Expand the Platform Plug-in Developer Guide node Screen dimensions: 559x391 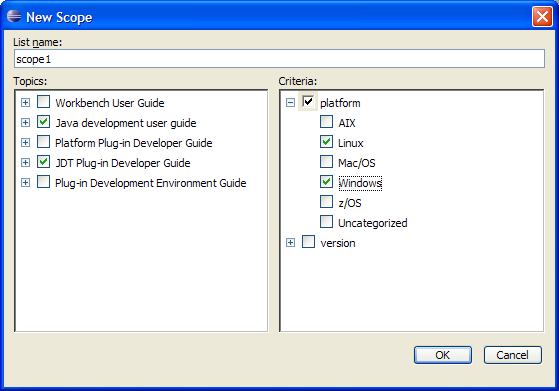(x=25, y=143)
